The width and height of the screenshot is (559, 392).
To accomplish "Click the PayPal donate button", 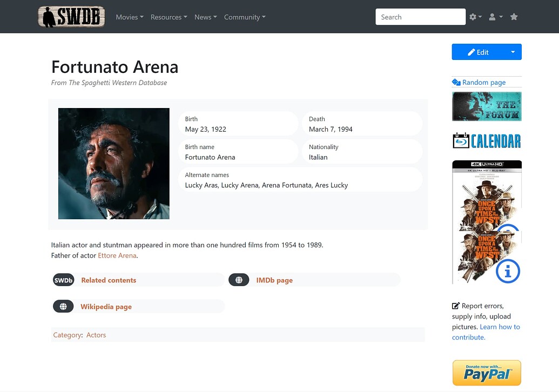I will 486,373.
